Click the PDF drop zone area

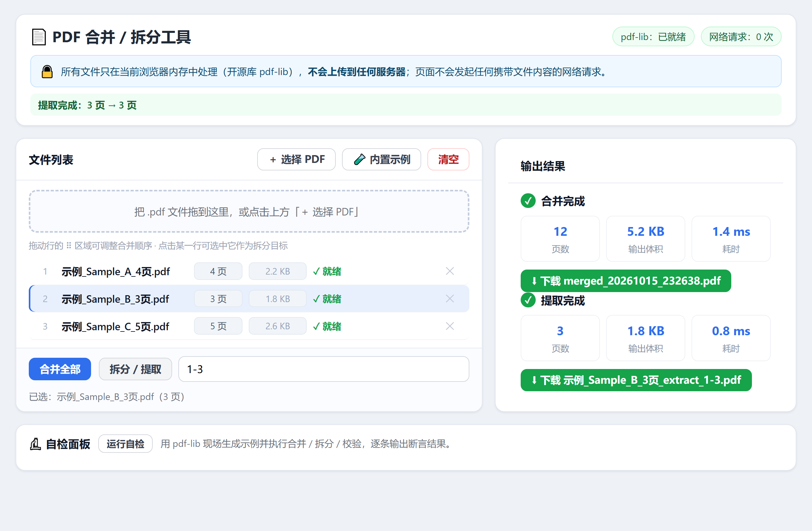point(249,211)
